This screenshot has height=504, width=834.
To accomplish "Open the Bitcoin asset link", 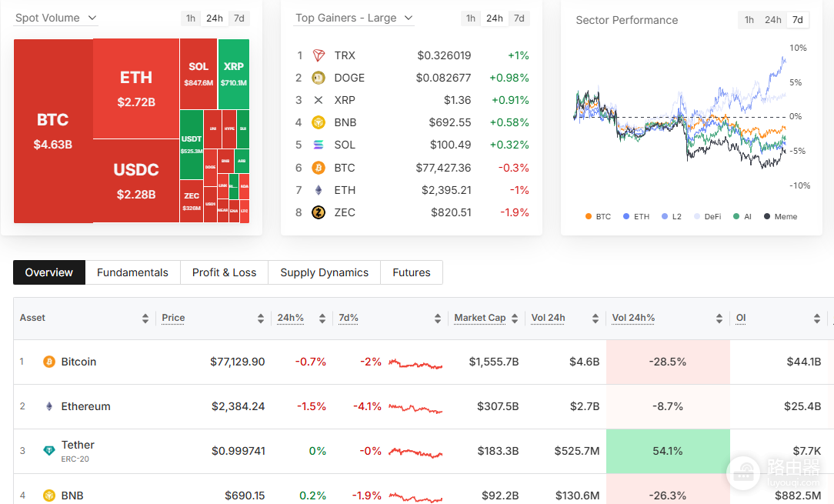I will (x=78, y=362).
